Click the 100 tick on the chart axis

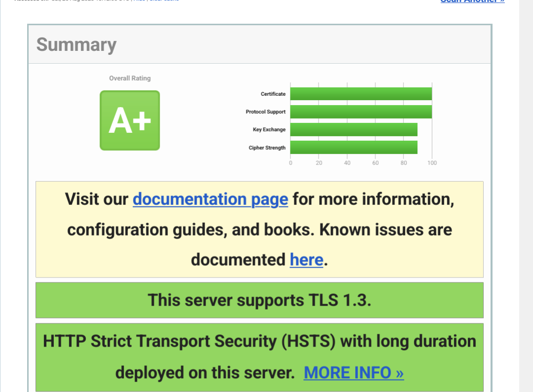(x=432, y=163)
